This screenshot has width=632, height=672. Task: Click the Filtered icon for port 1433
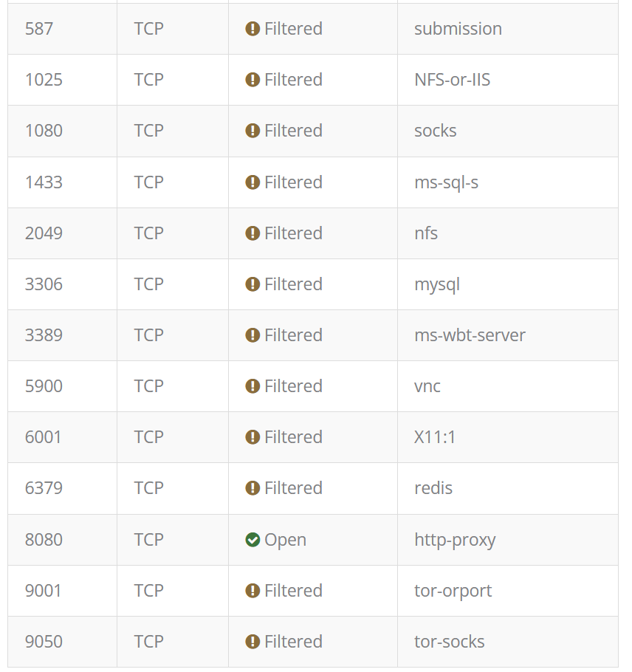253,182
